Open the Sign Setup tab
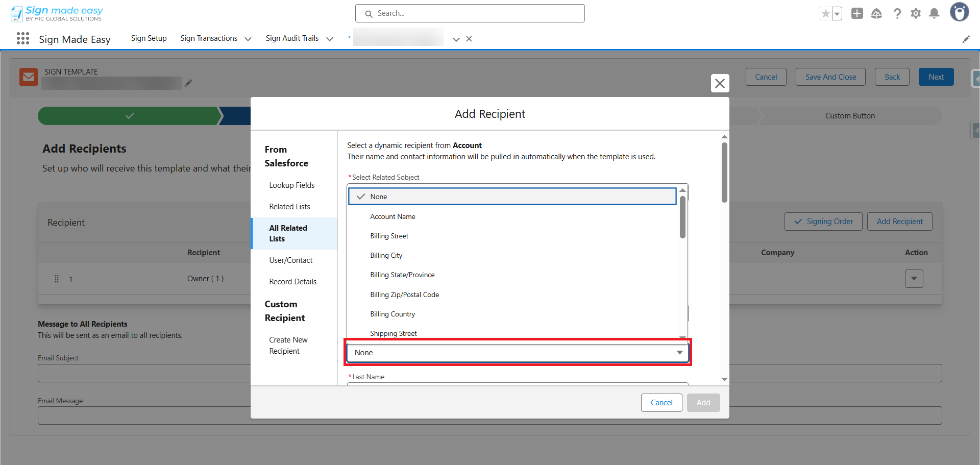This screenshot has height=465, width=980. tap(149, 38)
